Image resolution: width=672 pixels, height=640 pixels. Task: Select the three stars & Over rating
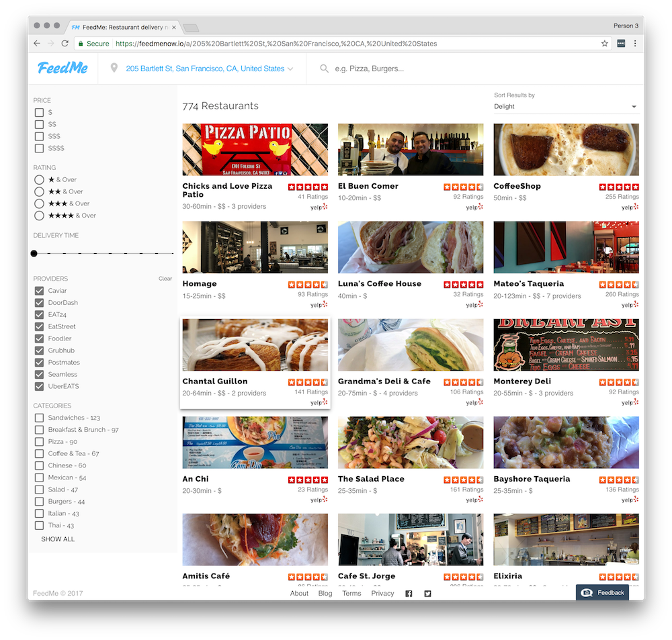click(x=39, y=203)
